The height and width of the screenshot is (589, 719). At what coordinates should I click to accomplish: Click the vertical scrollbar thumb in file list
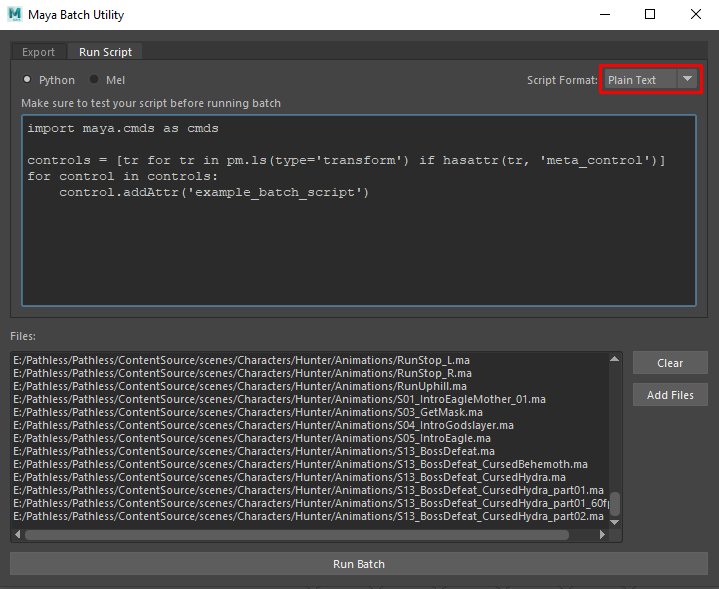[615, 504]
